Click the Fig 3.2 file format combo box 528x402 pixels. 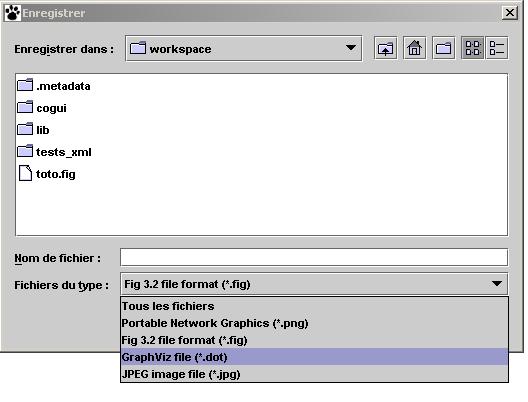point(314,284)
